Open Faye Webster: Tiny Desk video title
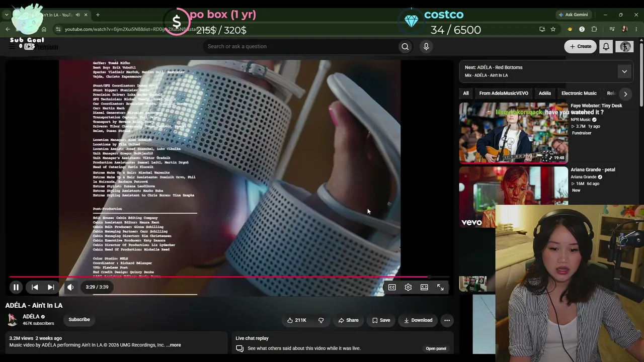Viewport: 644px width, 362px height. 596,106
